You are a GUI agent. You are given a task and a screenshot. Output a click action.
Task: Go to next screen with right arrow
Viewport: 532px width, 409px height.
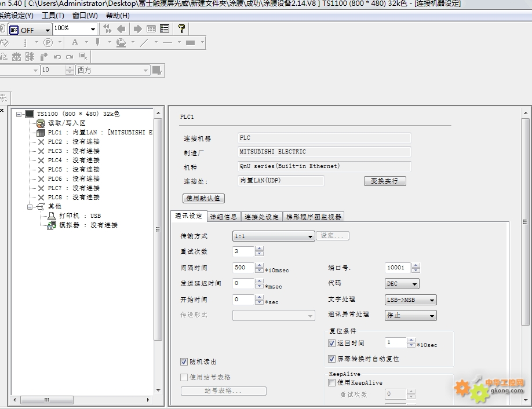(x=137, y=29)
